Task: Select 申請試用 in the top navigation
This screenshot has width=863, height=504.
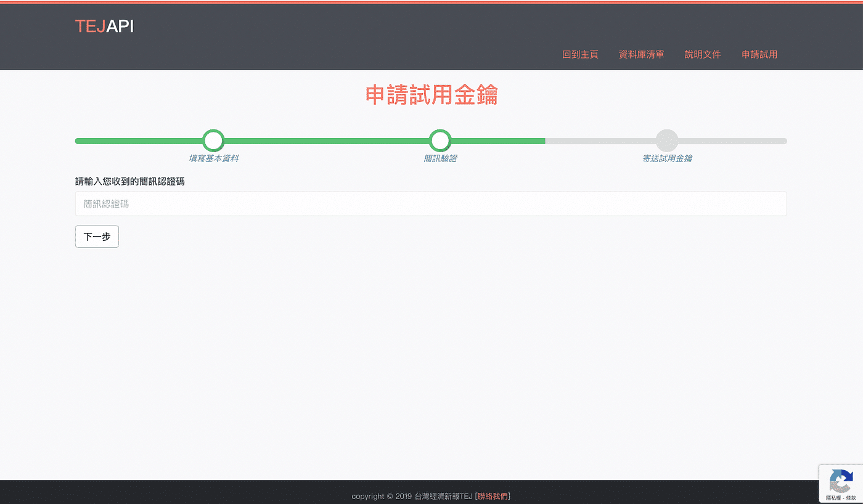Action: click(x=759, y=54)
